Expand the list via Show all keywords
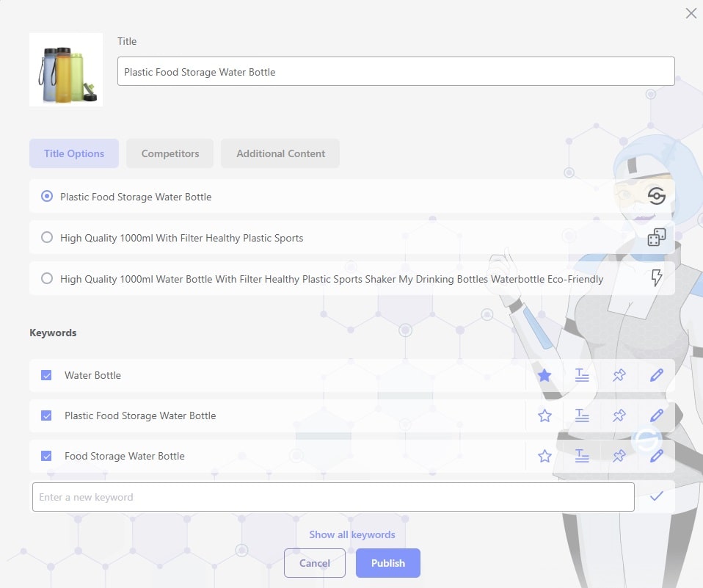 [352, 534]
